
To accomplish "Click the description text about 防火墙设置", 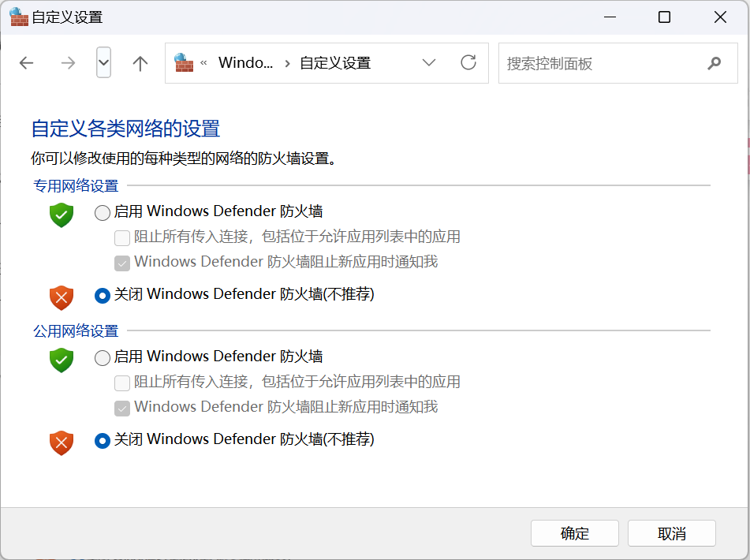I will [185, 159].
